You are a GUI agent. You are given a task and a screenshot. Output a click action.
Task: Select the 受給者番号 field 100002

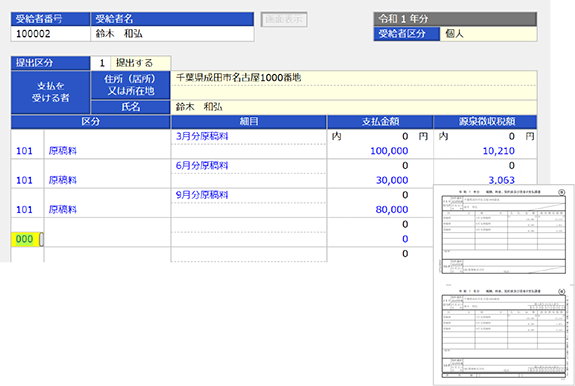[51, 34]
